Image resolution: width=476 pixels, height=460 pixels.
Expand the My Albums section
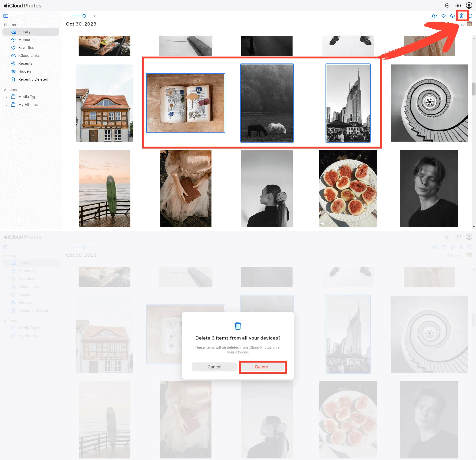pos(6,104)
